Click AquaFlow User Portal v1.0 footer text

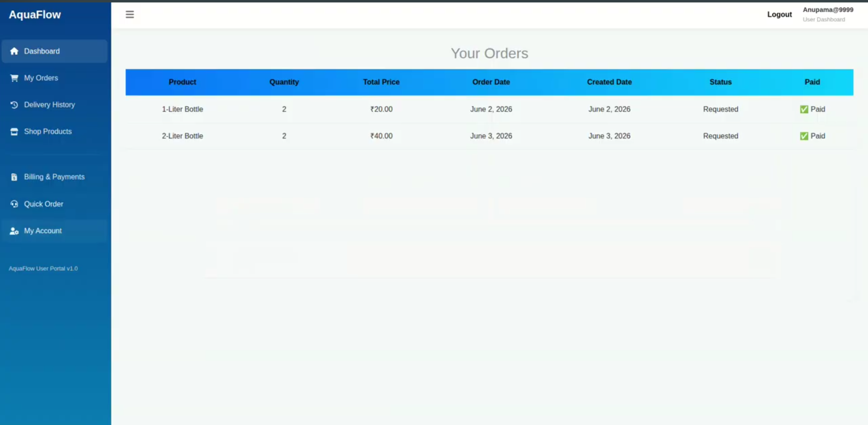43,269
